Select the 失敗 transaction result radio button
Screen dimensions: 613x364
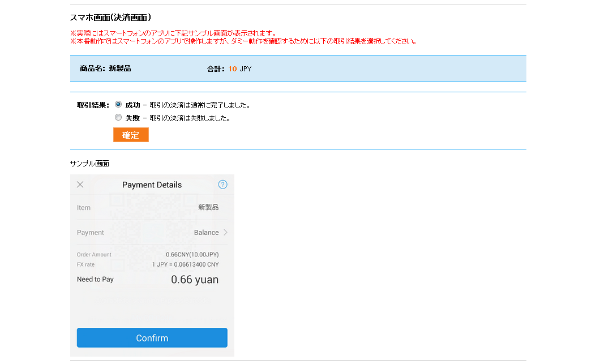tap(118, 117)
